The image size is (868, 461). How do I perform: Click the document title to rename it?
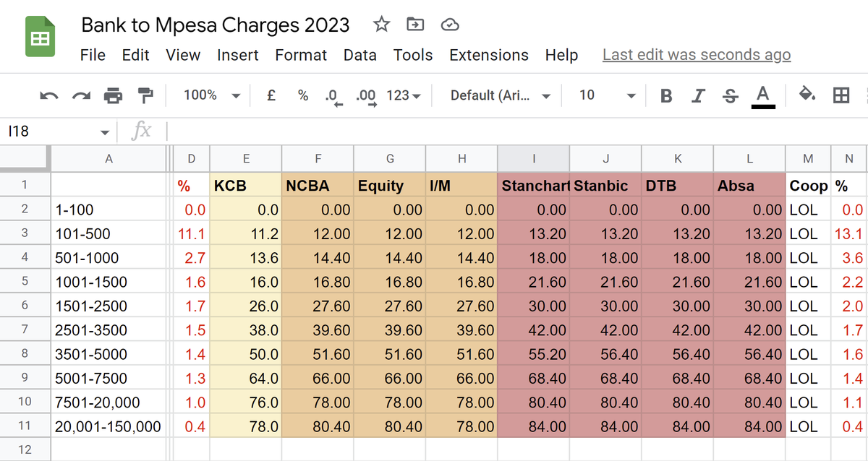(216, 25)
